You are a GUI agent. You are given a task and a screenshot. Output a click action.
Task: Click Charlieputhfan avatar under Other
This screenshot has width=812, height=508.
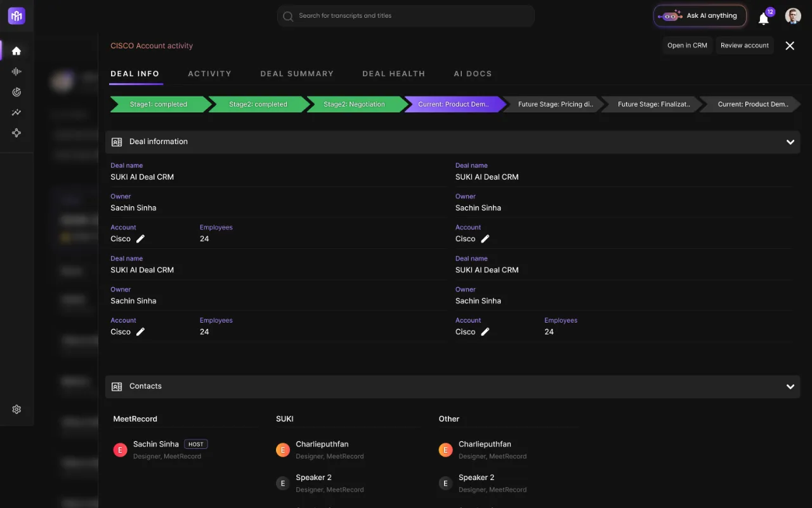[446, 450]
